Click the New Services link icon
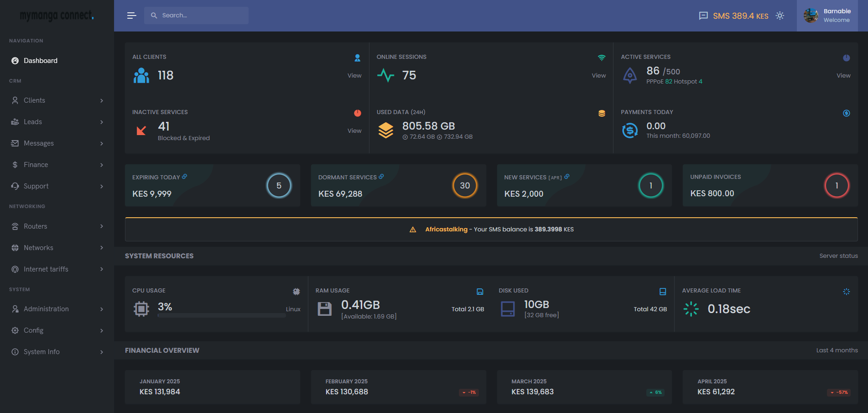The width and height of the screenshot is (868, 413). click(x=567, y=177)
